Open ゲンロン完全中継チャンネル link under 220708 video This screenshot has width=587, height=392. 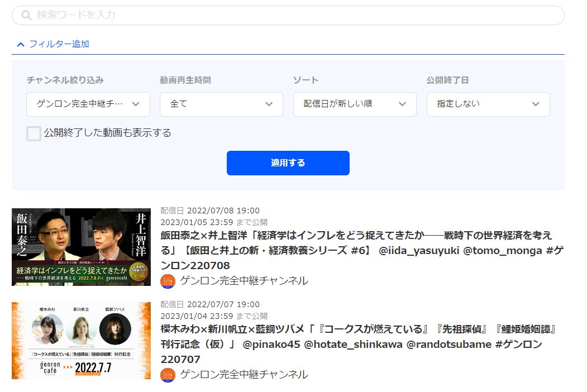[x=244, y=281]
